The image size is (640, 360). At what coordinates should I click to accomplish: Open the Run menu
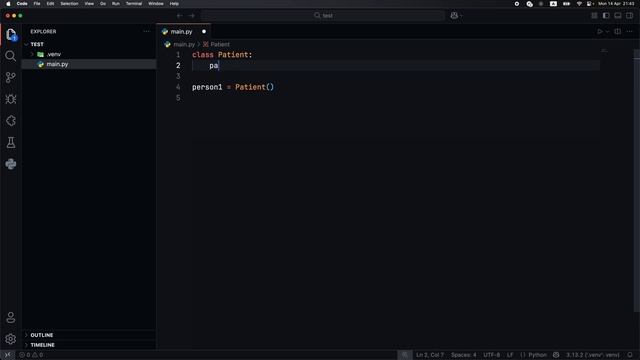[116, 4]
